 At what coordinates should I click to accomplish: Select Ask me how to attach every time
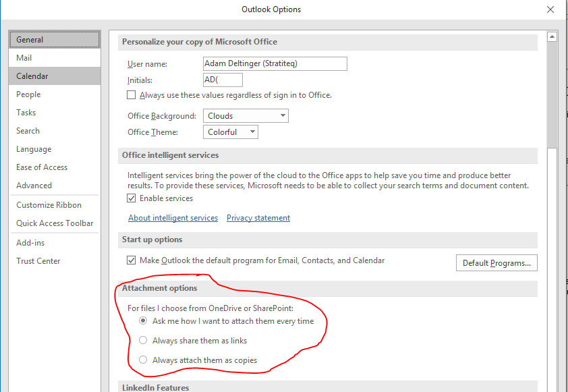tap(143, 321)
